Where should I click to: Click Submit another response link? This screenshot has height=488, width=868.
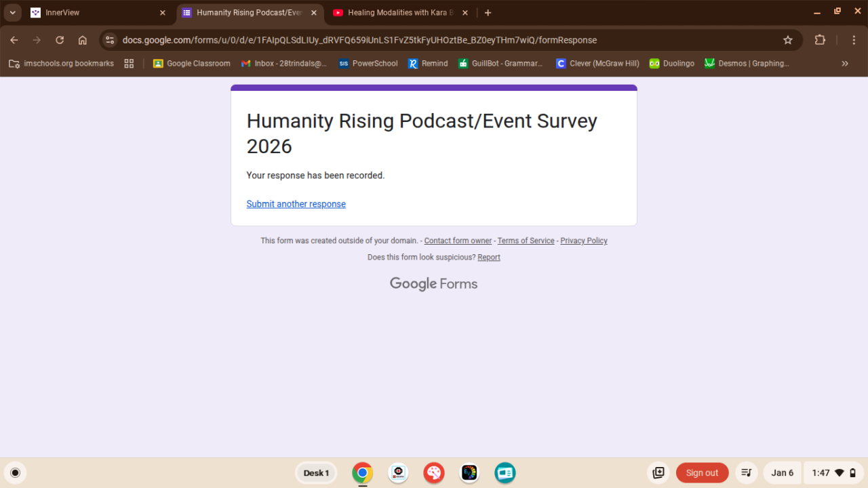[x=296, y=204]
